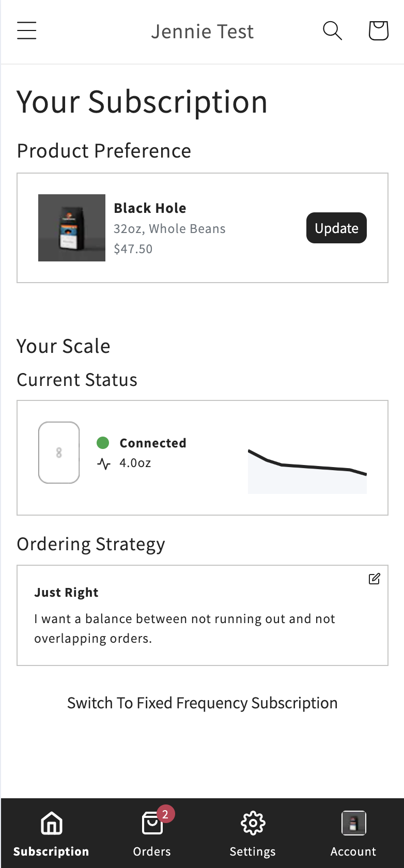This screenshot has width=404, height=868.
Task: Select the Subscription home icon
Action: [51, 823]
